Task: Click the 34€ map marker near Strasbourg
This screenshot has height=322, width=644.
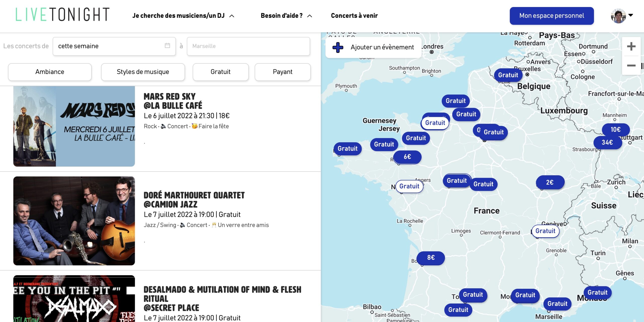Action: (x=607, y=142)
